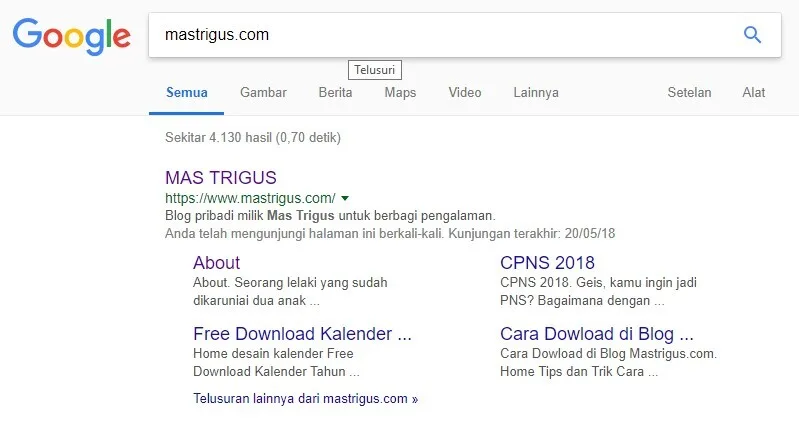This screenshot has height=423, width=799.
Task: Click the search box containing mastrigus.com
Action: pyautogui.click(x=465, y=35)
